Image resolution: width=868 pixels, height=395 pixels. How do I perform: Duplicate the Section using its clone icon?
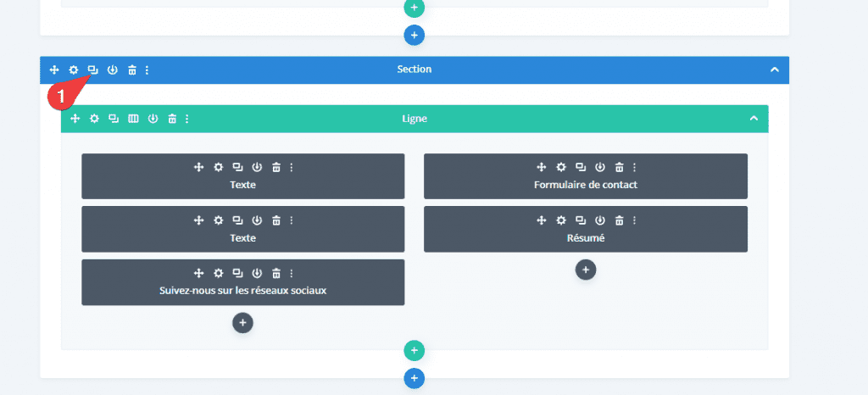point(93,70)
